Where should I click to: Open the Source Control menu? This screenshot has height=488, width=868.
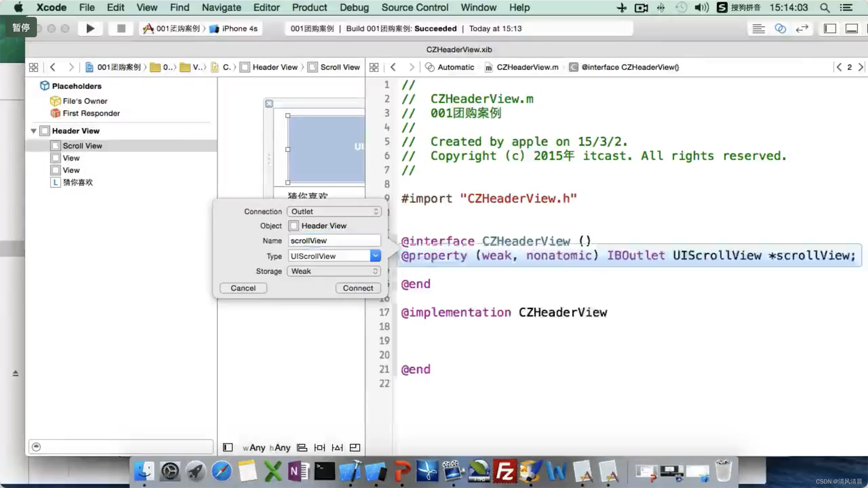click(415, 7)
